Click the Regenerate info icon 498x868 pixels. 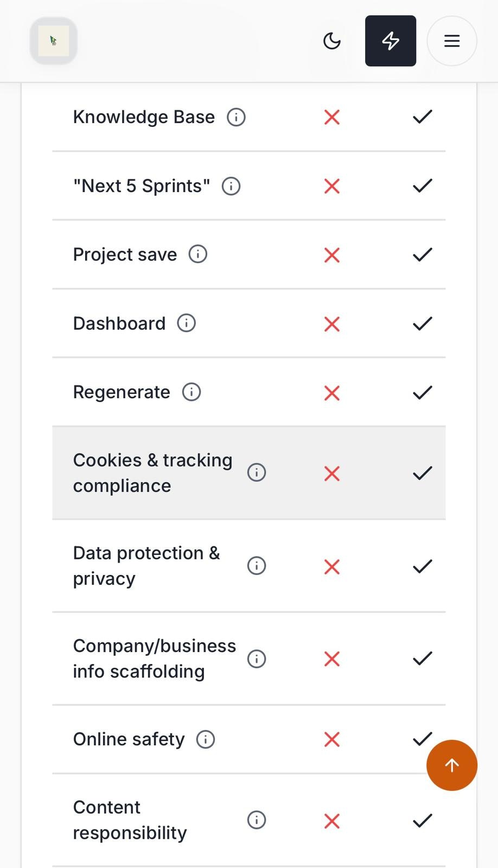pos(191,392)
